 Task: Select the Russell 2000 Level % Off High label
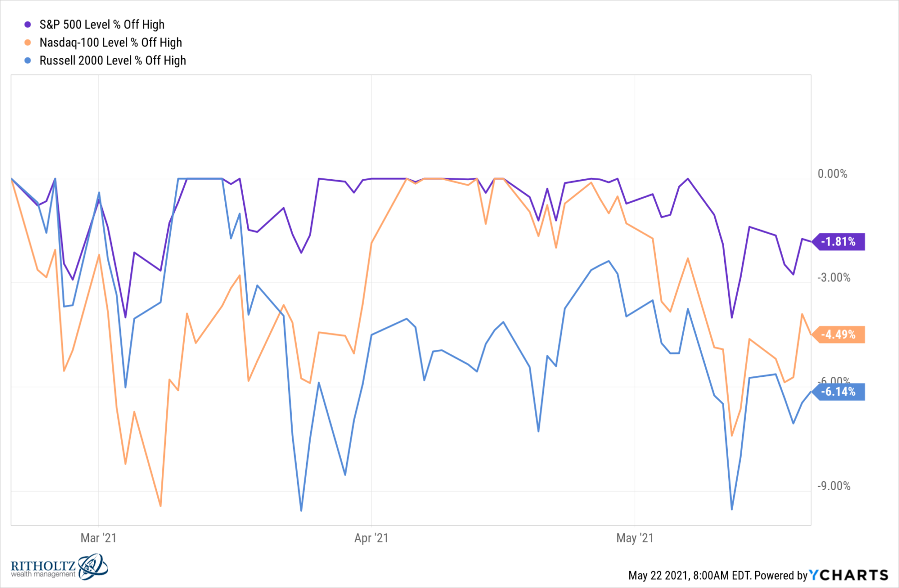click(112, 60)
